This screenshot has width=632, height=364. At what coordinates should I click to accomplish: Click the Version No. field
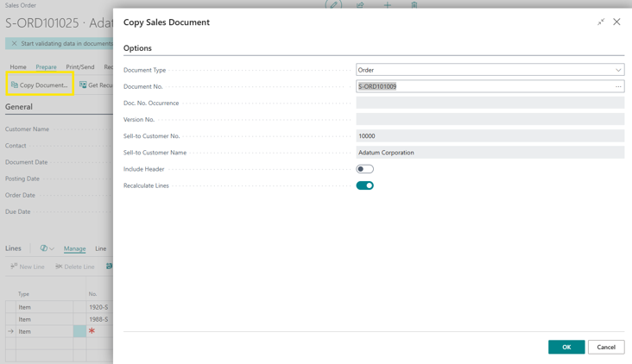pyautogui.click(x=490, y=120)
